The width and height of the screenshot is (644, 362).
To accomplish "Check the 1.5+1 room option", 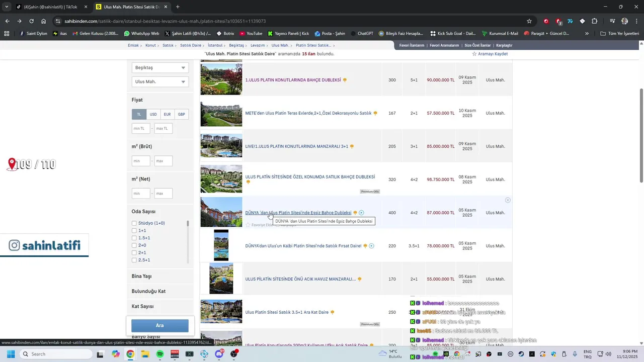I will coord(134,238).
